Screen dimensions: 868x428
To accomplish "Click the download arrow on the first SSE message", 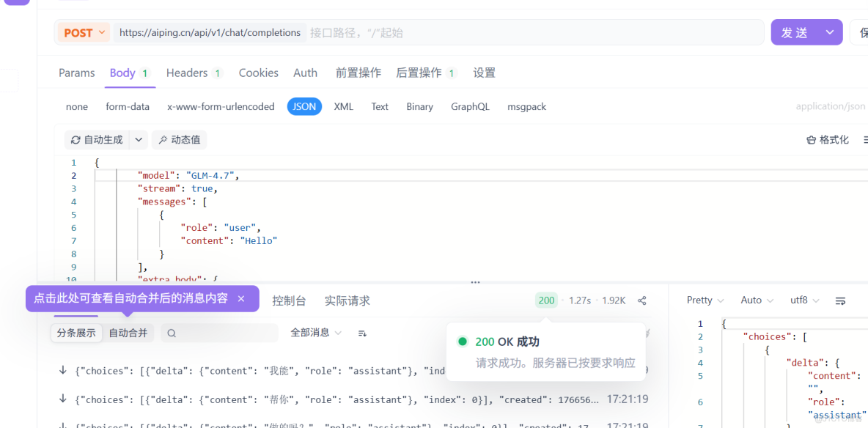I will click(62, 370).
